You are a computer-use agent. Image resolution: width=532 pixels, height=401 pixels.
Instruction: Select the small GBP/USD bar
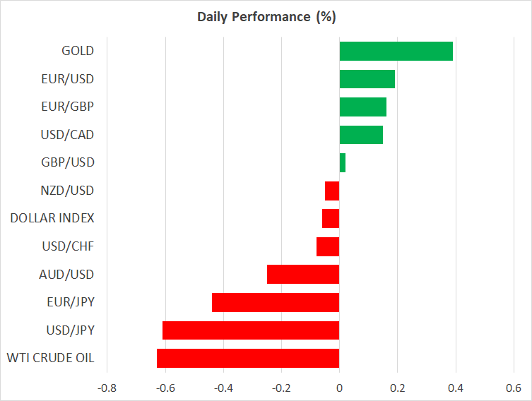343,162
